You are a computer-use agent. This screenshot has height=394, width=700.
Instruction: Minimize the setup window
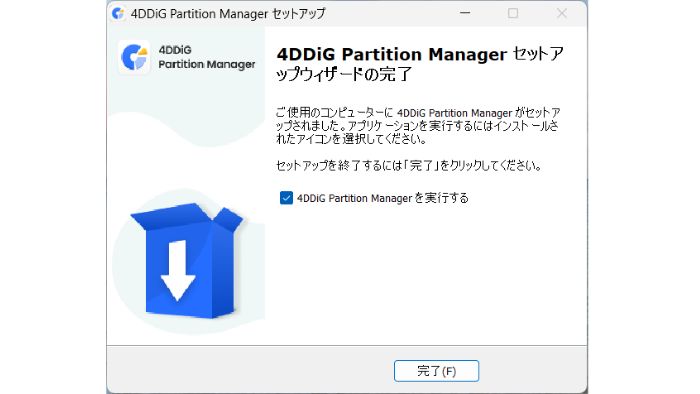click(465, 13)
